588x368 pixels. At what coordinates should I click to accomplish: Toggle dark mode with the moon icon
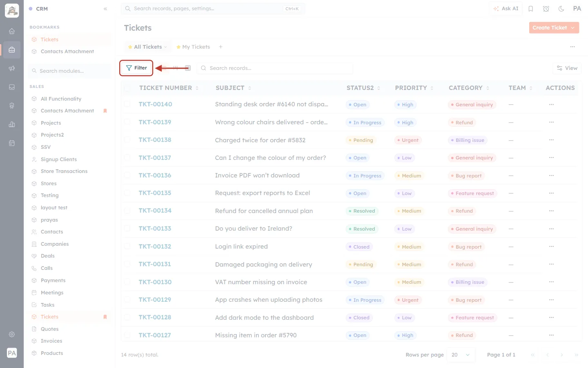pos(561,9)
